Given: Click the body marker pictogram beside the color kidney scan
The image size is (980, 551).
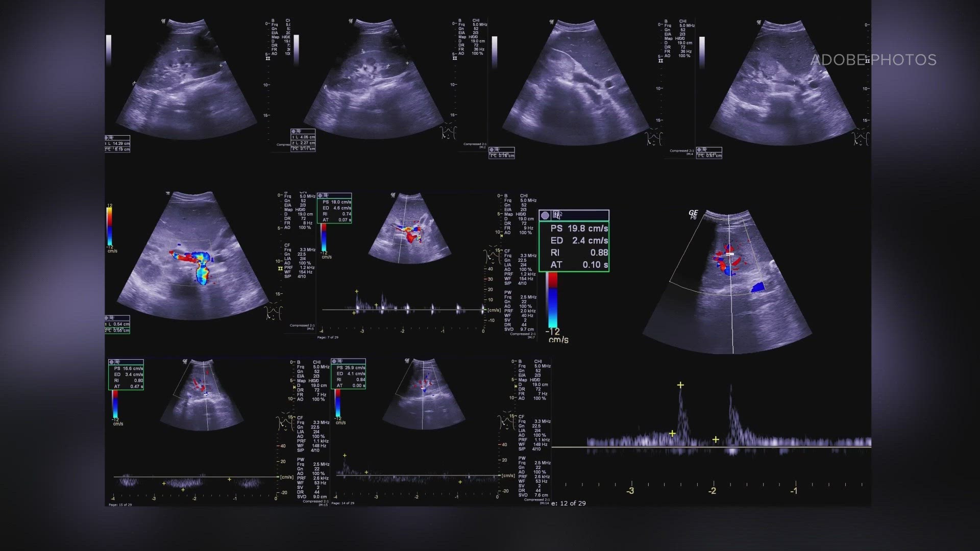Looking at the screenshot, I should click(x=274, y=312).
